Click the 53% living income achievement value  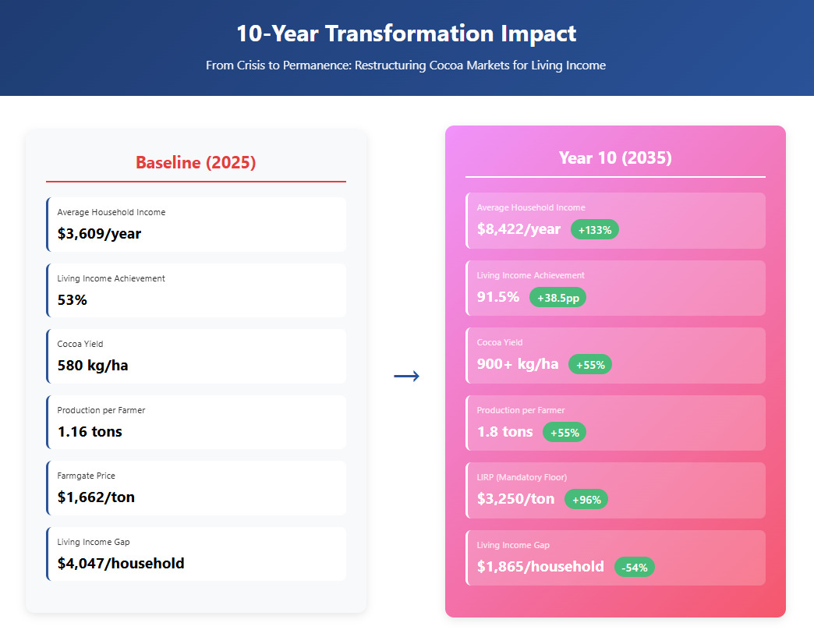[73, 300]
